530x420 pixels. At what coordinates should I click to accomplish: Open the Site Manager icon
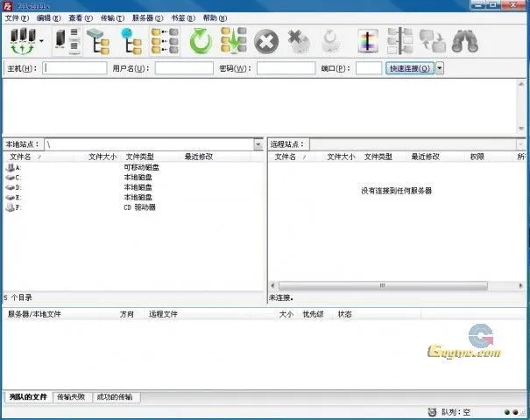click(22, 40)
